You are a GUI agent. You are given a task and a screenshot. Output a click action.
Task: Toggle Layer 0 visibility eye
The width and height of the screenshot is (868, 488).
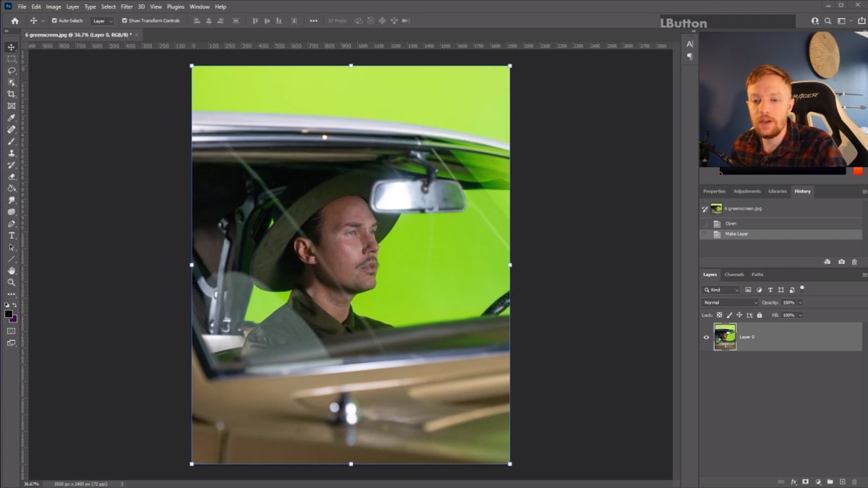click(707, 337)
